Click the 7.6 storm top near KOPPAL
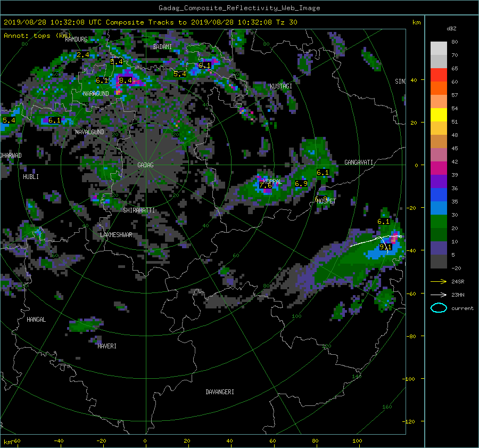 pos(265,185)
